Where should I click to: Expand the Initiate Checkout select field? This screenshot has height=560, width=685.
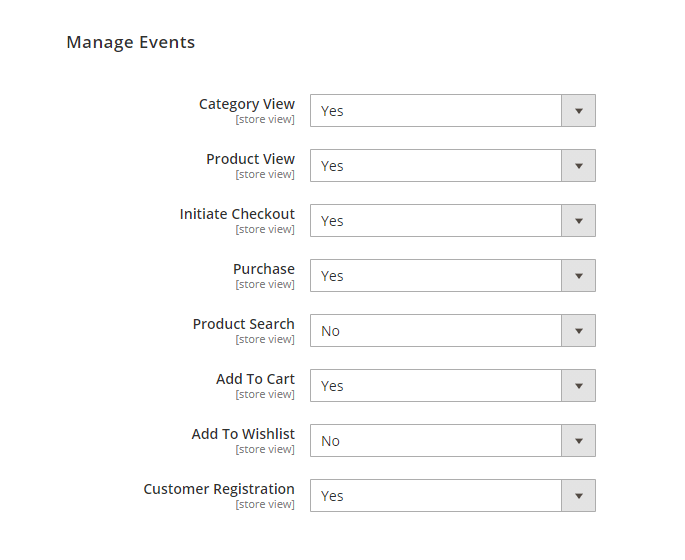point(436,221)
